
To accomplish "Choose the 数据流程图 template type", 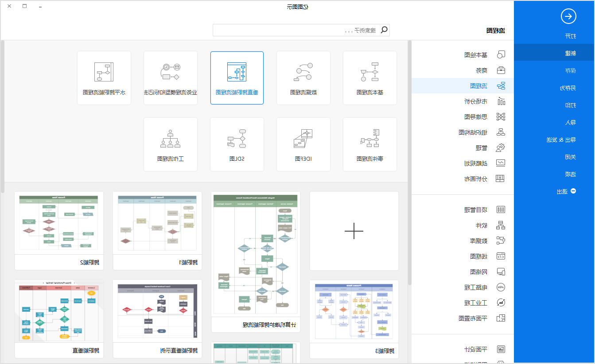I will click(x=303, y=78).
